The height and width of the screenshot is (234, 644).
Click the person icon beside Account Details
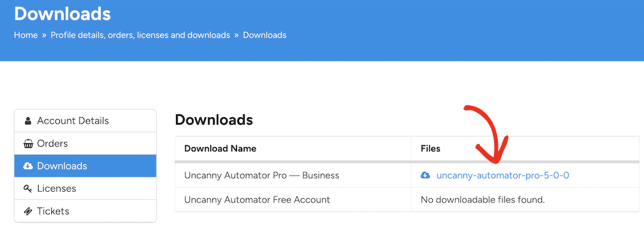(x=28, y=121)
